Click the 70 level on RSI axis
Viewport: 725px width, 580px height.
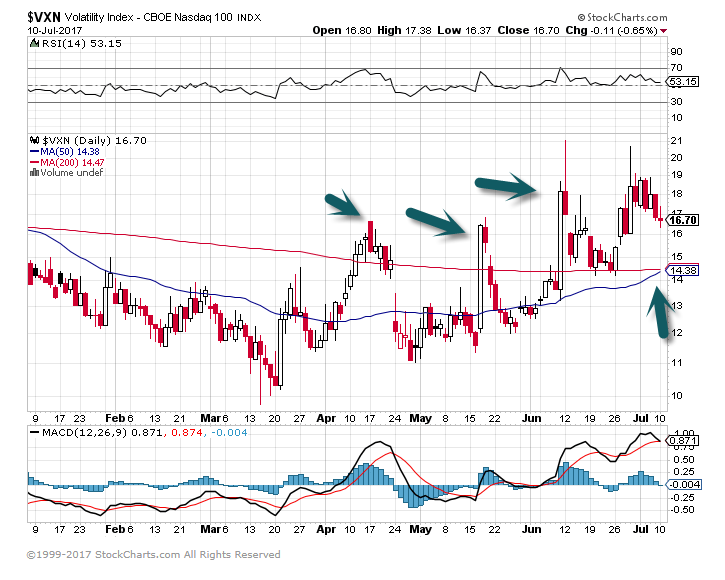676,68
